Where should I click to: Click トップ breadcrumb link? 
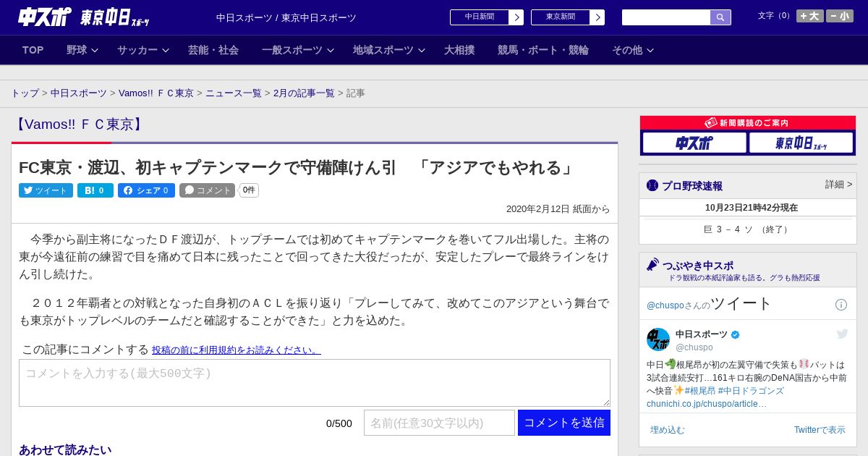point(25,93)
